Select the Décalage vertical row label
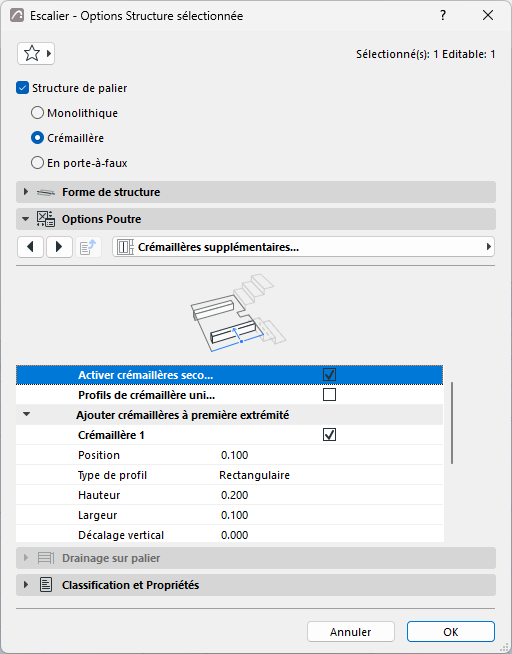Screen dimensions: 512x654 point(121,535)
